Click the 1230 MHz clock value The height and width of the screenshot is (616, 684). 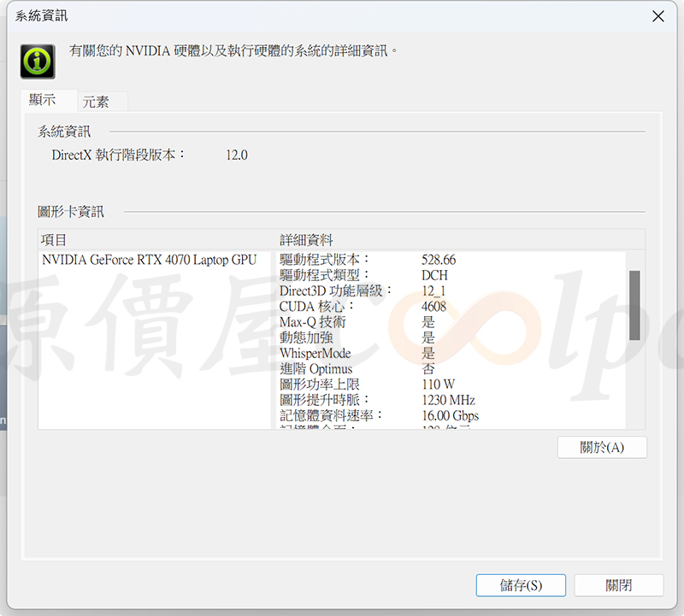pos(448,400)
